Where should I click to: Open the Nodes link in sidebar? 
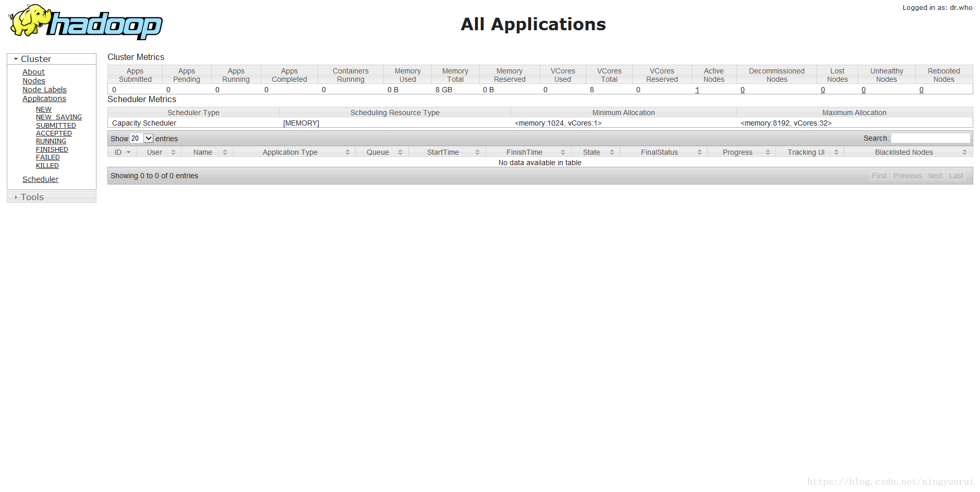[34, 81]
